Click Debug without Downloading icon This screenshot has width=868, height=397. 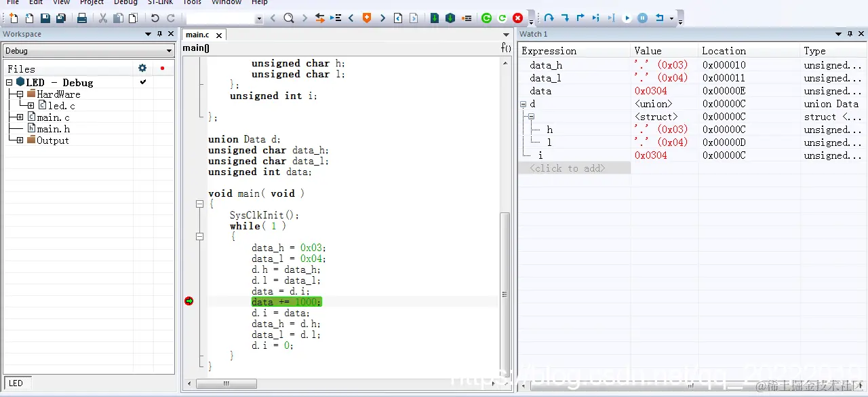(x=450, y=18)
